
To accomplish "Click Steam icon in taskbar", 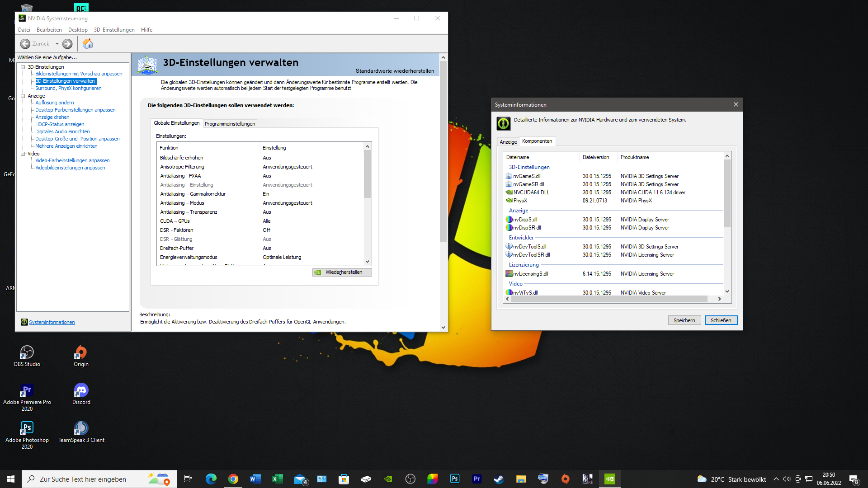I will (x=499, y=479).
